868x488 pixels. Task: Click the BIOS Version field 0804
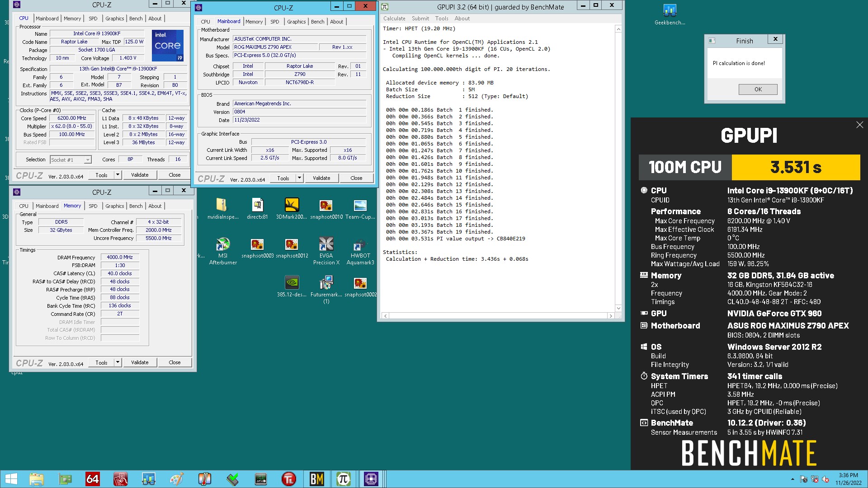click(x=300, y=112)
